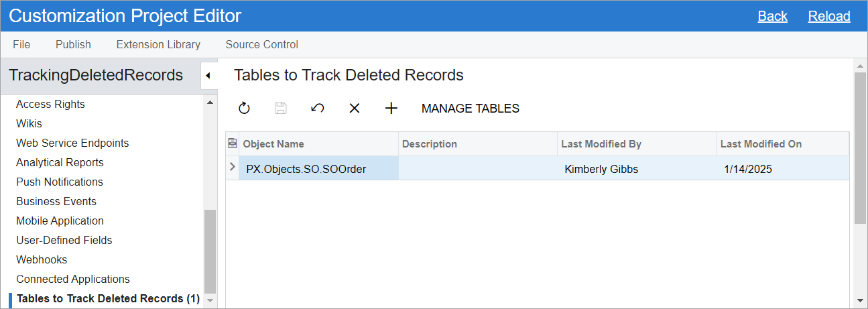Expand the PX.Objects.SO.SOOrder row chevron
This screenshot has width=868, height=309.
[233, 167]
